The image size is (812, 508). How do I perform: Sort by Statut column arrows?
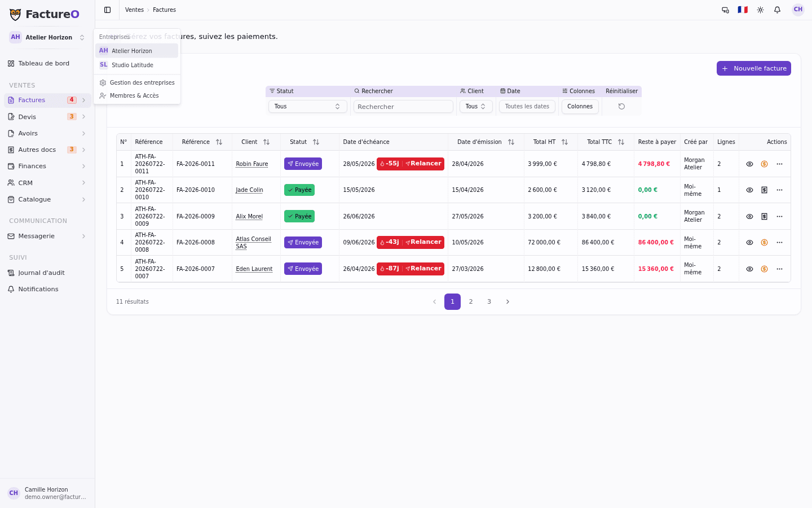coord(316,142)
